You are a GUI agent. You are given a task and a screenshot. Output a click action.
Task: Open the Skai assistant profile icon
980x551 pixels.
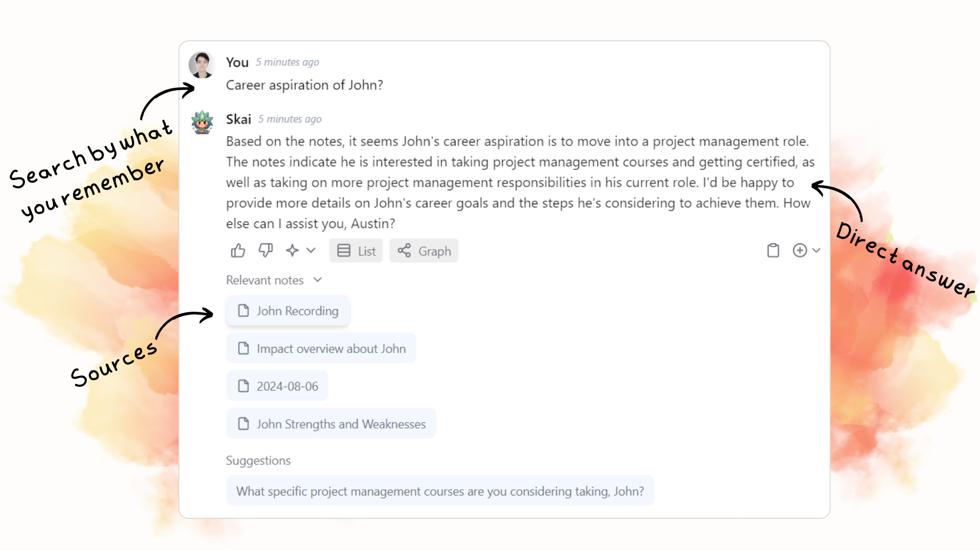[x=201, y=122]
